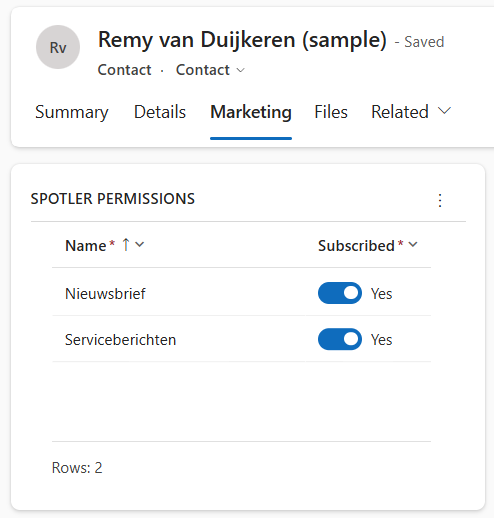Toggle Serviceberichten subscription off
This screenshot has width=494, height=518.
340,339
